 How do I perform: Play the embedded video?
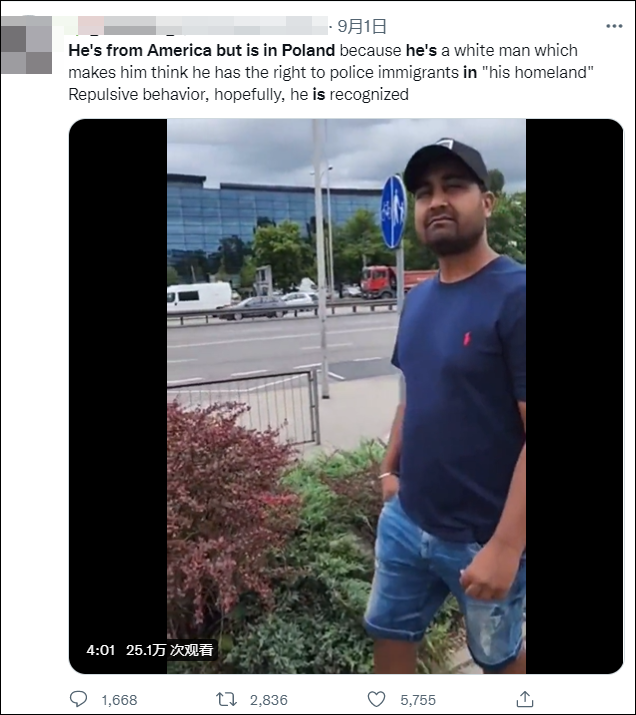(x=346, y=396)
